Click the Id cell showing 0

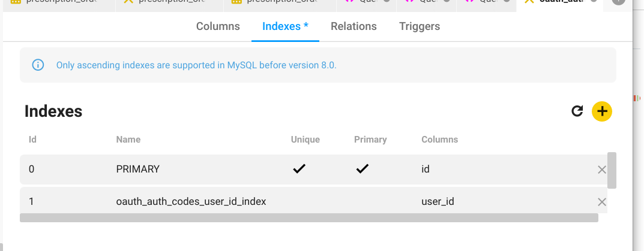point(31,169)
